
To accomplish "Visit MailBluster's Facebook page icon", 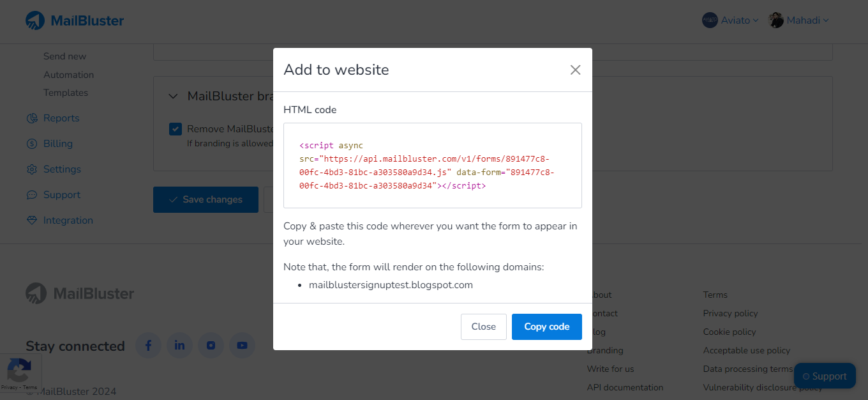I will tap(148, 345).
